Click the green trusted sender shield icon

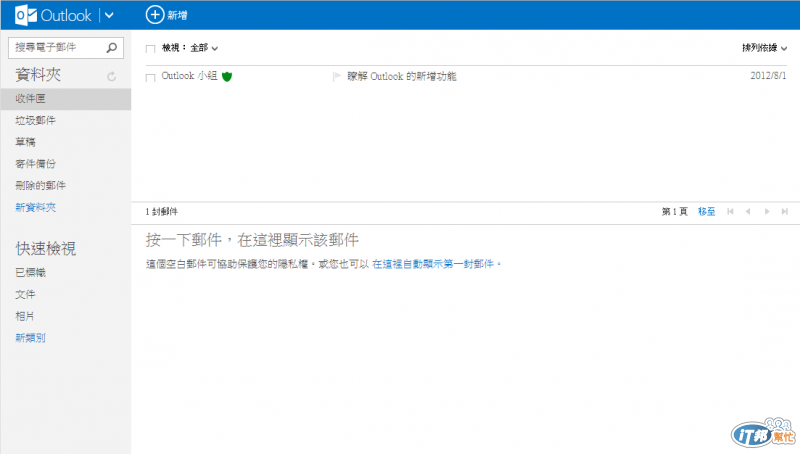point(227,77)
